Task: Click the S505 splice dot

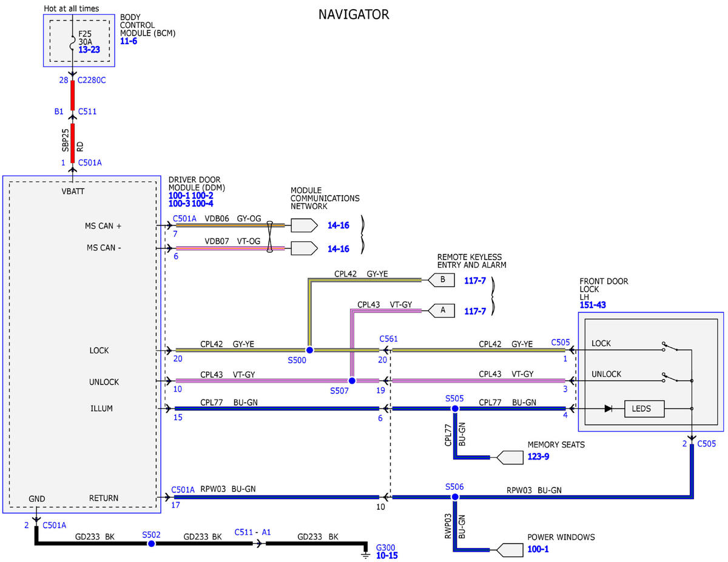Action: click(x=454, y=409)
